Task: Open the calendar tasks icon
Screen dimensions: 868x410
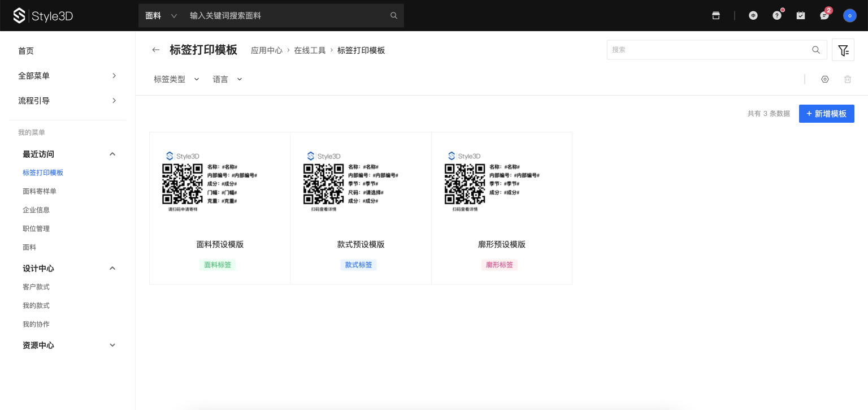Action: pos(801,16)
